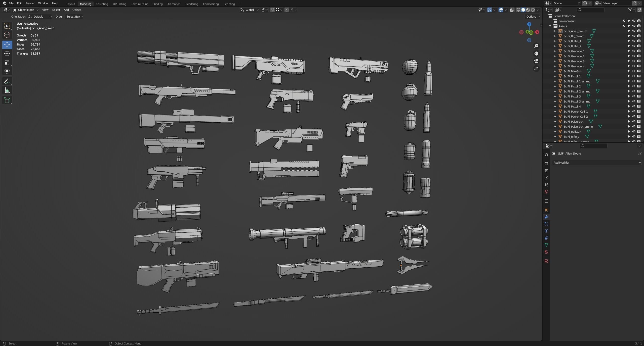Activate the Move tool
This screenshot has width=644, height=346.
(x=7, y=45)
